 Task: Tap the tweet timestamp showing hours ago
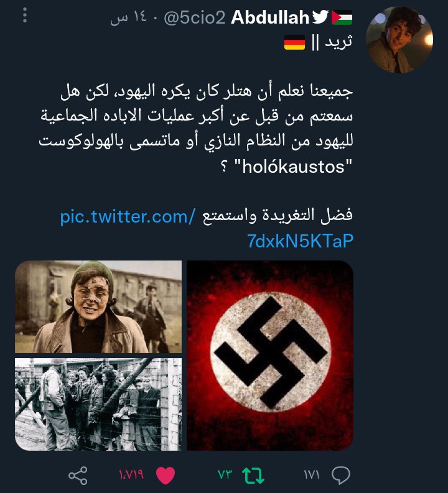pos(128,17)
